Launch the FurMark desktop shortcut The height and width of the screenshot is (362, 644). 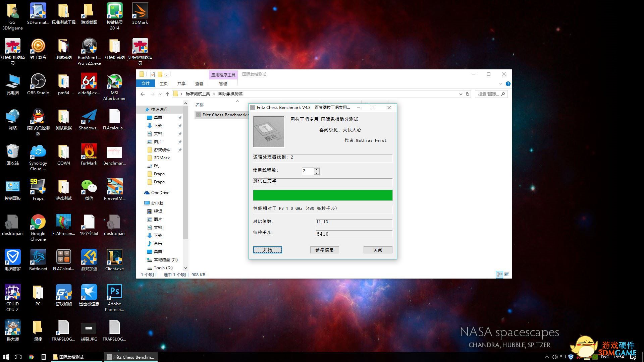pyautogui.click(x=89, y=155)
